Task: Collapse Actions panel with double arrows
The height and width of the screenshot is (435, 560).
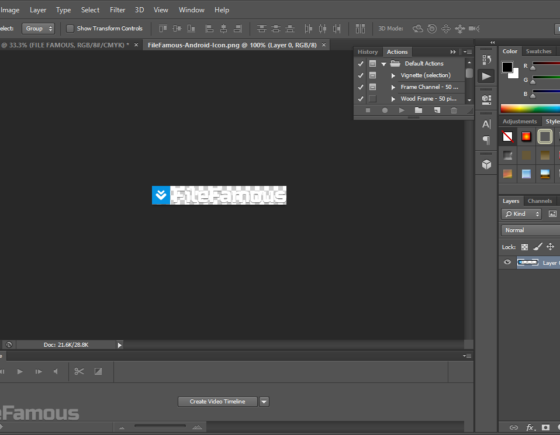Action: click(453, 52)
